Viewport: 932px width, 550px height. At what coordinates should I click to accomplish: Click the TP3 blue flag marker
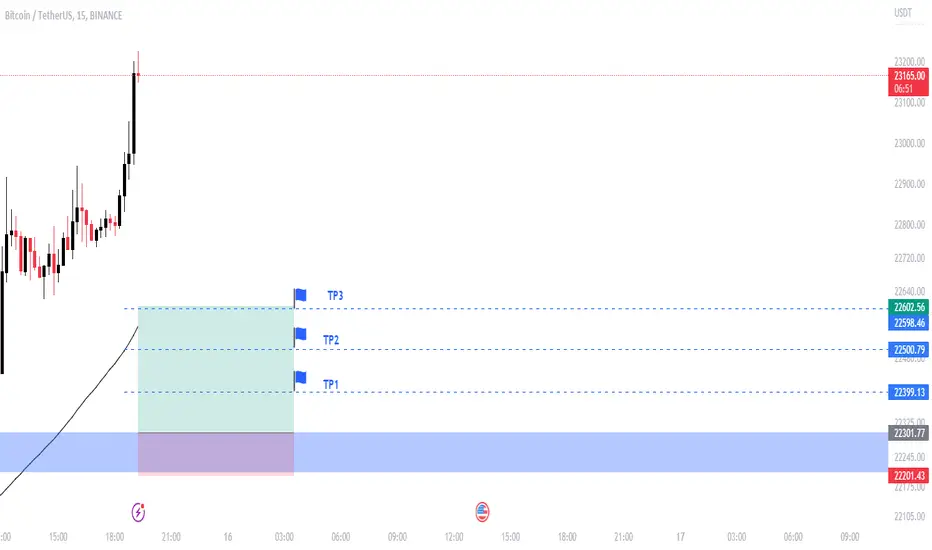pyautogui.click(x=300, y=294)
